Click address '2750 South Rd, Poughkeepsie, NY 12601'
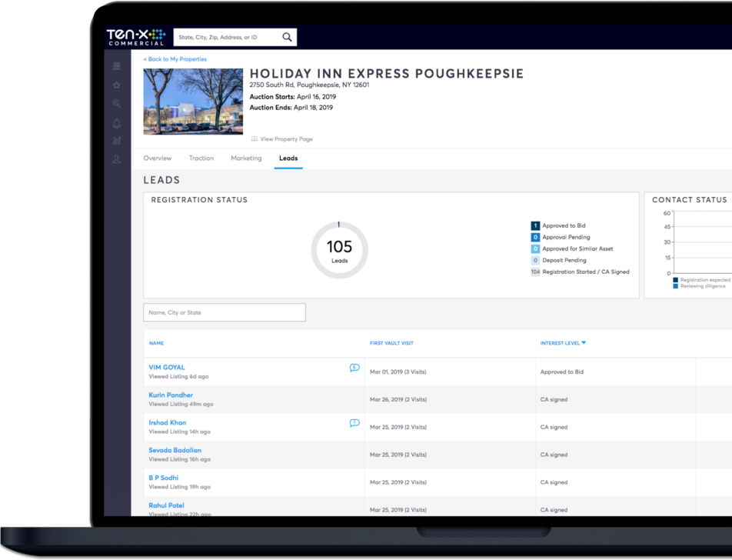The height and width of the screenshot is (560, 732). point(309,85)
